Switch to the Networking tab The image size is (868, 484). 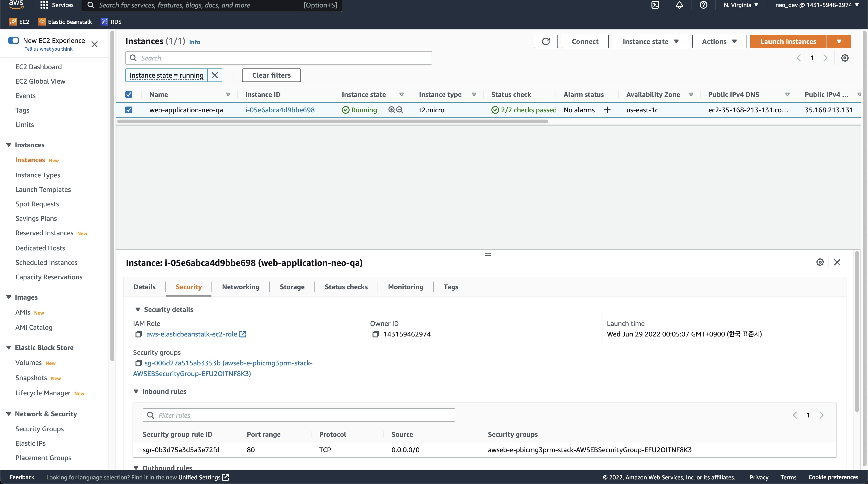tap(241, 287)
